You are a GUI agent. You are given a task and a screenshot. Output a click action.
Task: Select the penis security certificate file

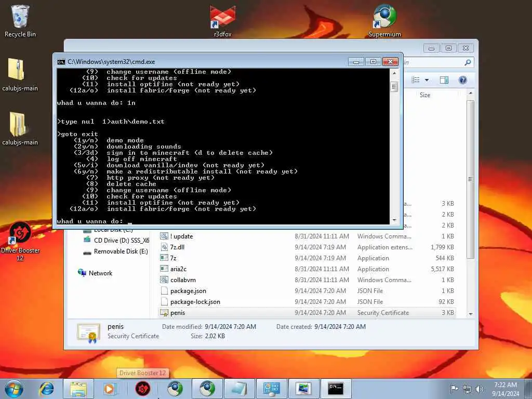pos(307,312)
